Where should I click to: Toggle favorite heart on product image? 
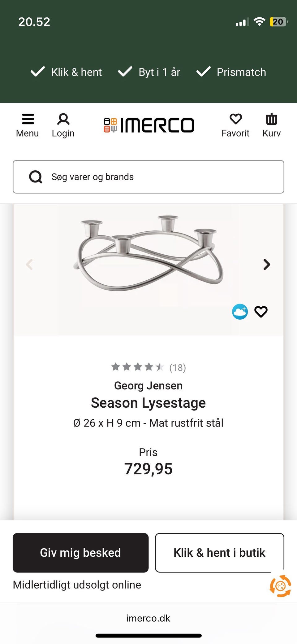261,312
